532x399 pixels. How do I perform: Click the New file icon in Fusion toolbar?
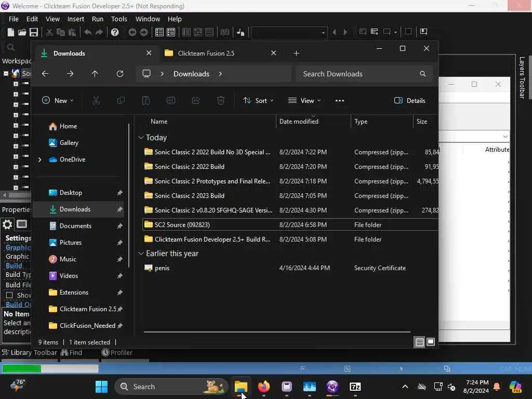click(x=10, y=32)
